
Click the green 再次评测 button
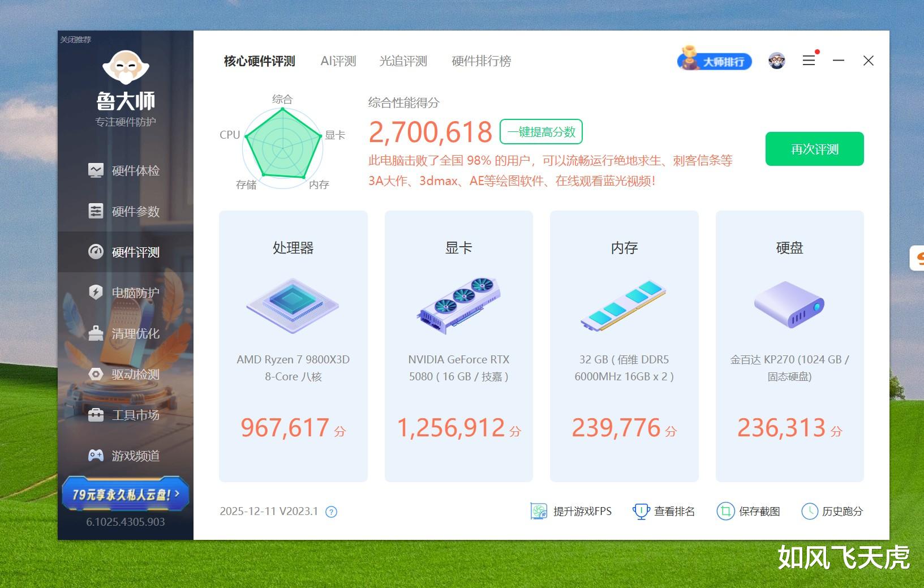[x=814, y=149]
